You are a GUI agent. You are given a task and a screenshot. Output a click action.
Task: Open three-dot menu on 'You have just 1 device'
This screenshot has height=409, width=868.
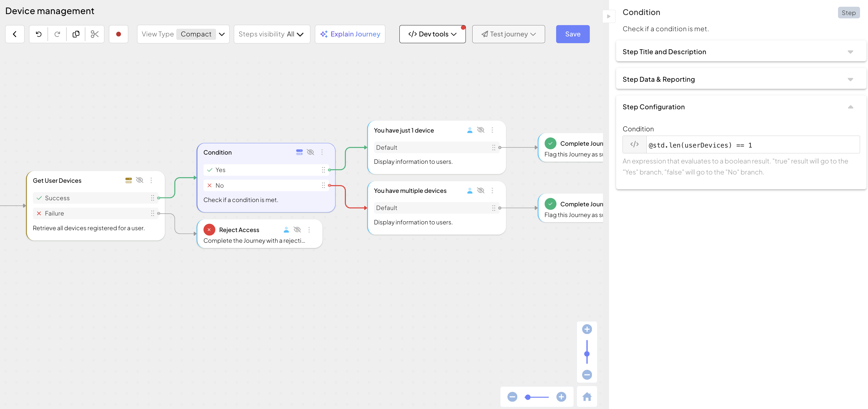pyautogui.click(x=492, y=130)
